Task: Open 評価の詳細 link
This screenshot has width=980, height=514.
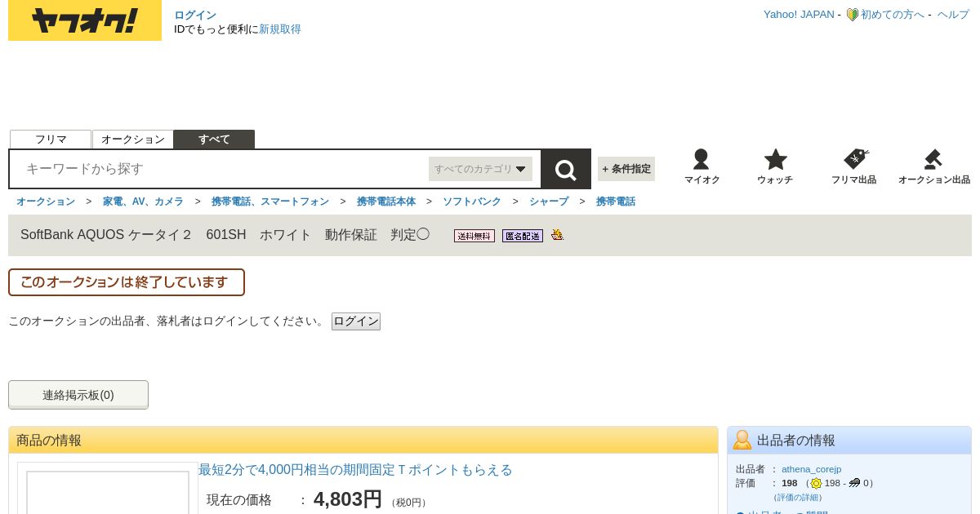Action: [x=798, y=497]
